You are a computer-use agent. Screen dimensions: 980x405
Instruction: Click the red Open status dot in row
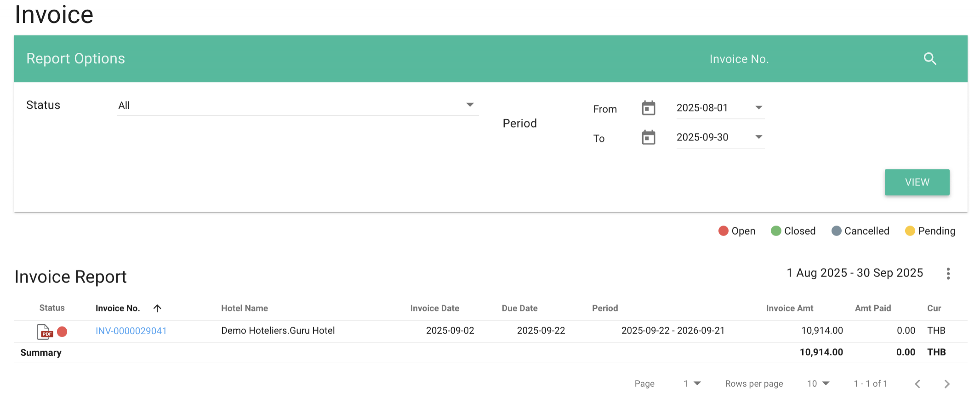click(63, 332)
